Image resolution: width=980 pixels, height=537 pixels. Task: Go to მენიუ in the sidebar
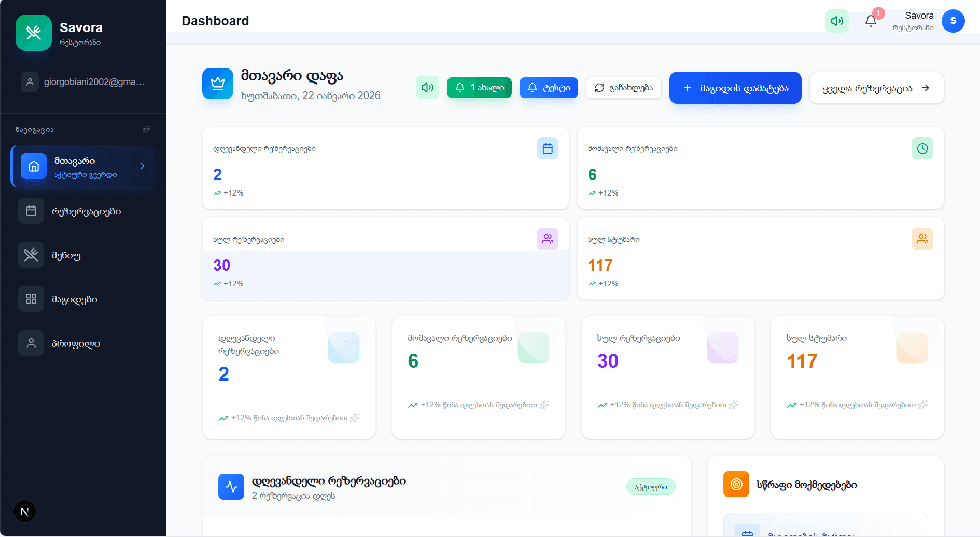point(66,255)
